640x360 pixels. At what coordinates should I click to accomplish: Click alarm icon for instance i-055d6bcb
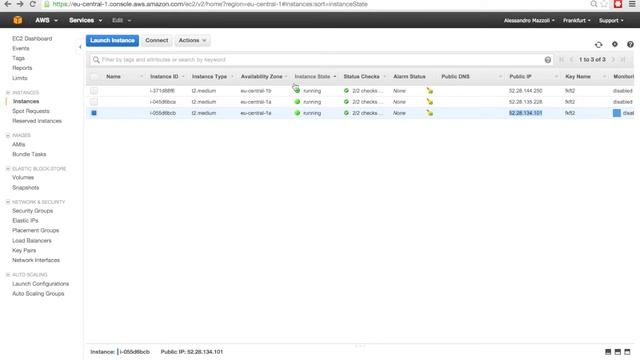point(429,113)
